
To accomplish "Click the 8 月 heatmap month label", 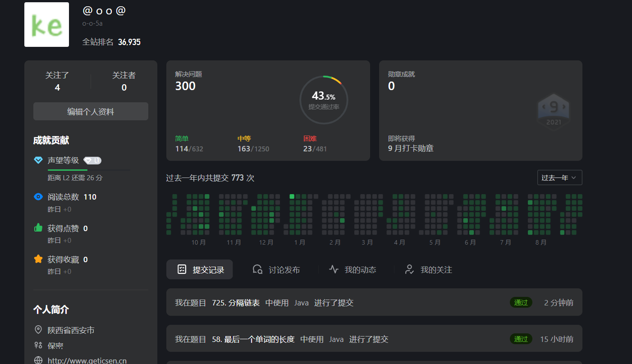I will [x=541, y=242].
